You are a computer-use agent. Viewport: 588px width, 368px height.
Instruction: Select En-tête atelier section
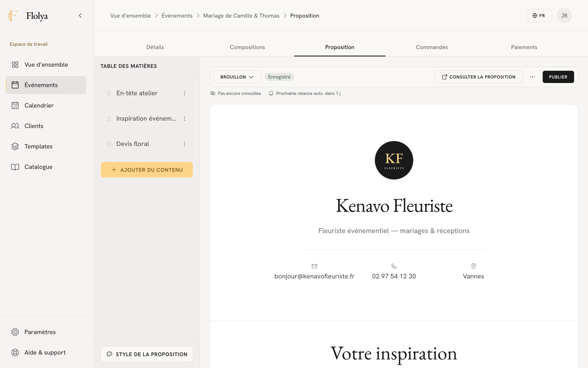[x=147, y=93]
